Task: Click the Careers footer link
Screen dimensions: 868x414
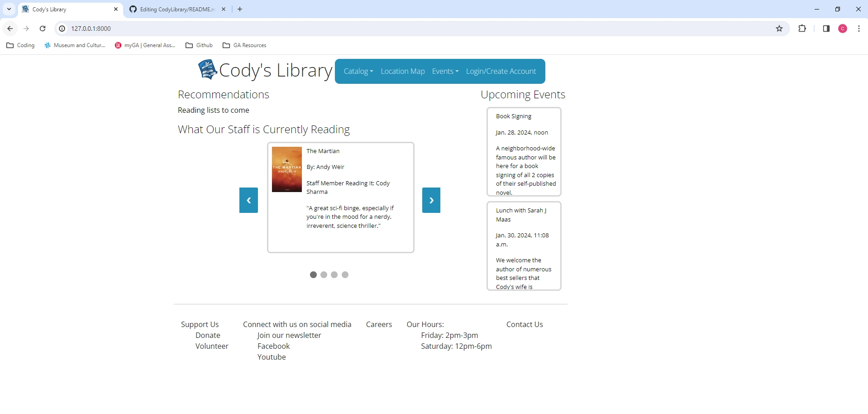Action: point(379,324)
